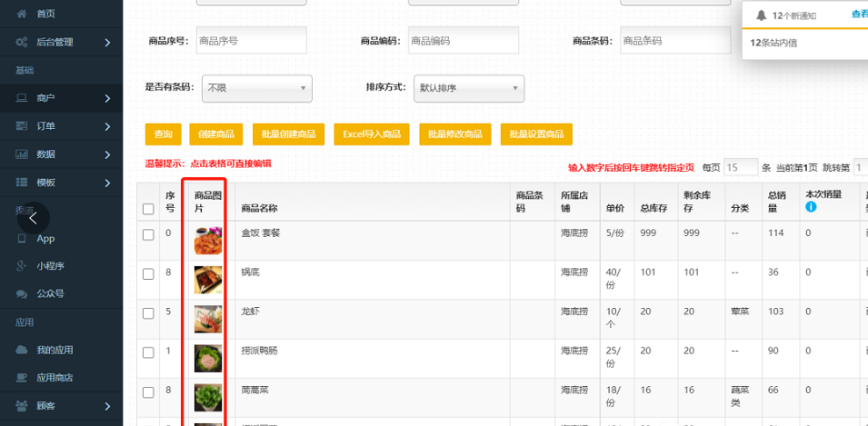Click the 应用商店 coffee cup icon
Viewport: 868px width, 426px height.
20,378
